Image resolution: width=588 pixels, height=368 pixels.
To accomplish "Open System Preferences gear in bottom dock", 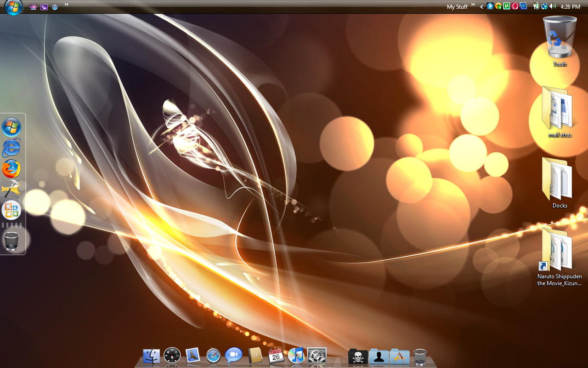I will click(x=317, y=356).
